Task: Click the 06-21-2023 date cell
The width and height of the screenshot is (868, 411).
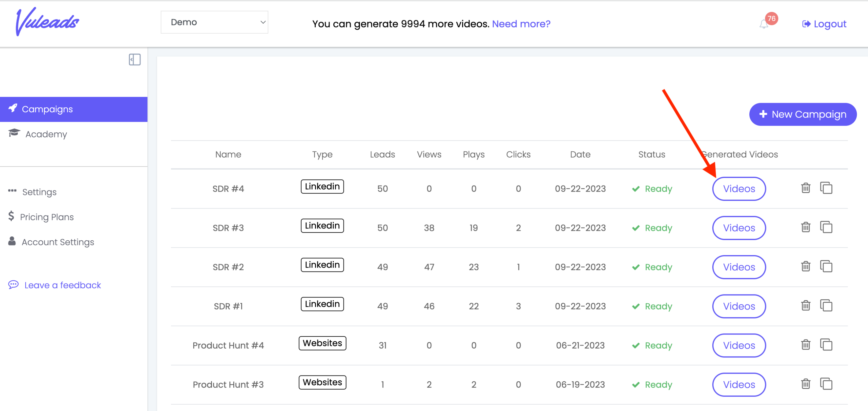Action: (580, 345)
